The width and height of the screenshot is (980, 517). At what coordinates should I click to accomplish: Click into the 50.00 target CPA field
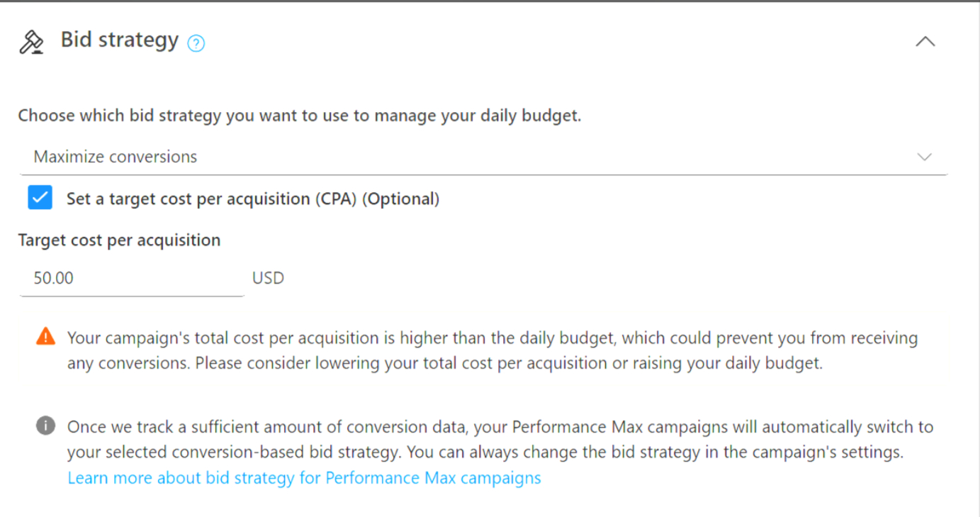coord(131,278)
